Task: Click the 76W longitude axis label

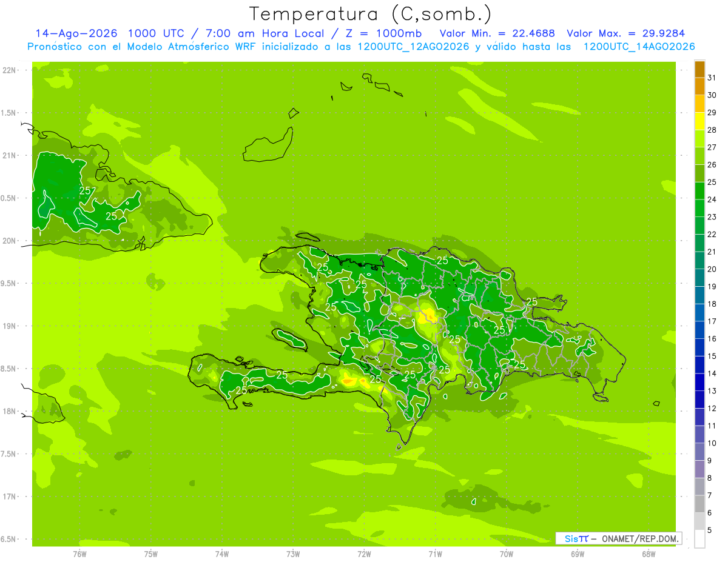Action: point(79,554)
